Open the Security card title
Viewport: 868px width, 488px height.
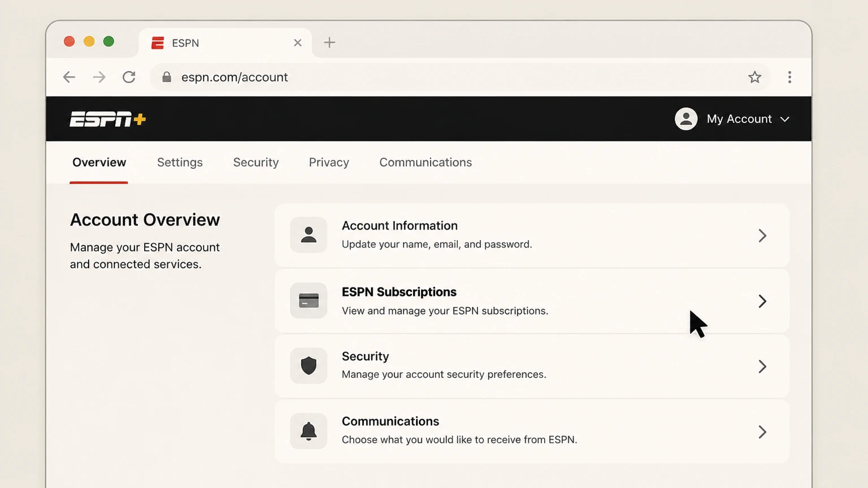click(365, 356)
